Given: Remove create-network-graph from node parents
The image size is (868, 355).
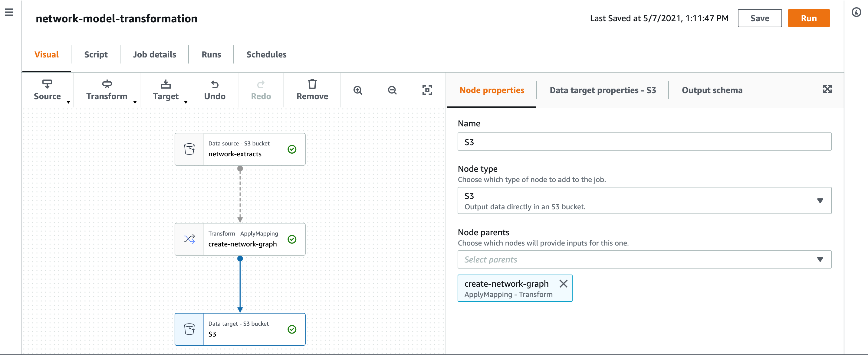Looking at the screenshot, I should (x=564, y=284).
